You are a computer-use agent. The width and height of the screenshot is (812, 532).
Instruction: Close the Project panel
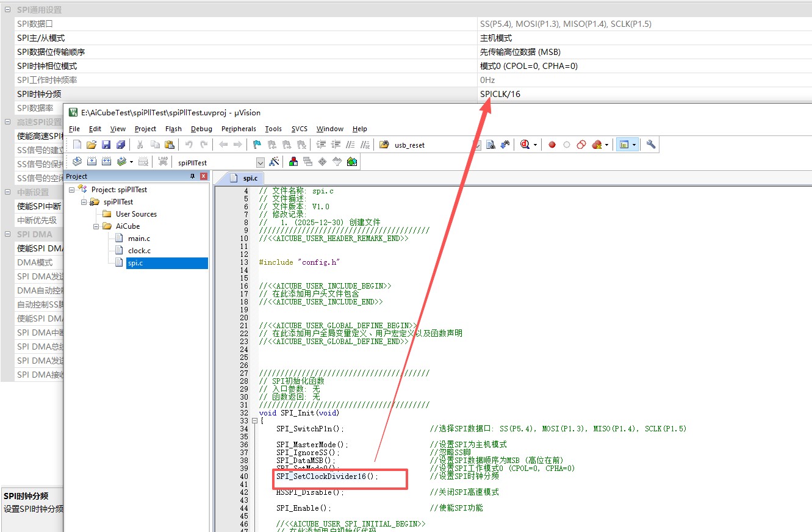click(204, 176)
